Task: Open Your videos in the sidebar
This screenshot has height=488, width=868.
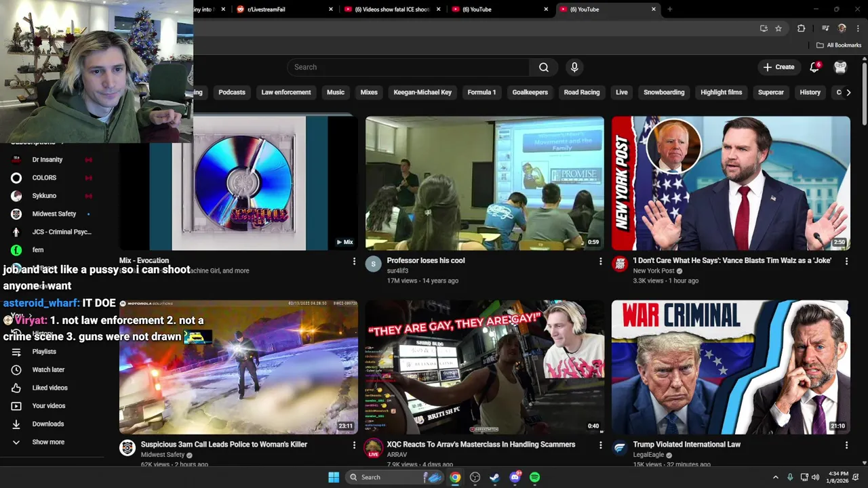Action: 49,406
